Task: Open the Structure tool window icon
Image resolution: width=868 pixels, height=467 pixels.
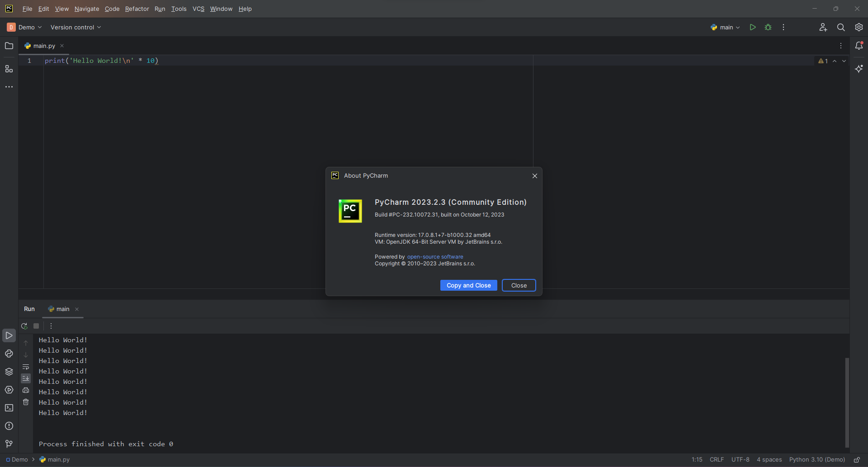Action: click(9, 69)
